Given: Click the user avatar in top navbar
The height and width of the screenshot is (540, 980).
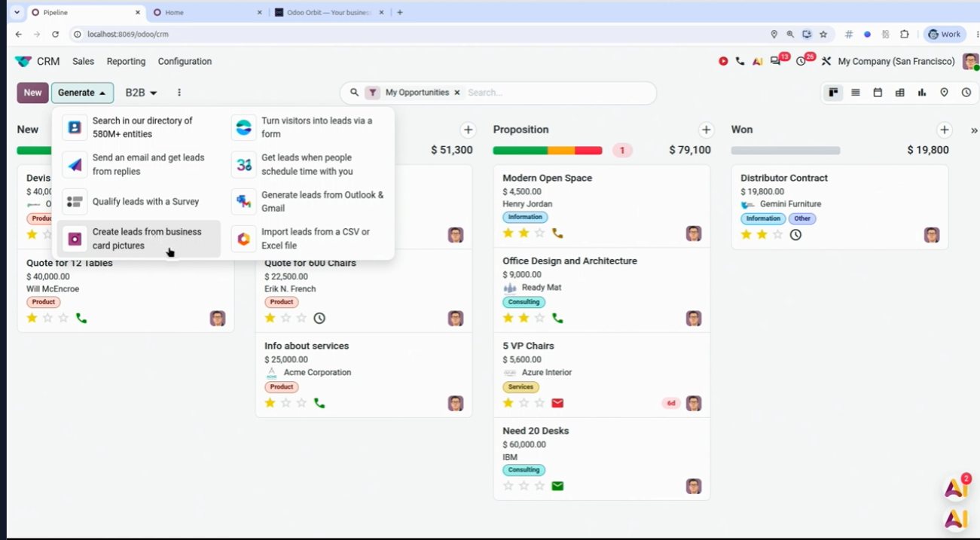Looking at the screenshot, I should coord(970,61).
